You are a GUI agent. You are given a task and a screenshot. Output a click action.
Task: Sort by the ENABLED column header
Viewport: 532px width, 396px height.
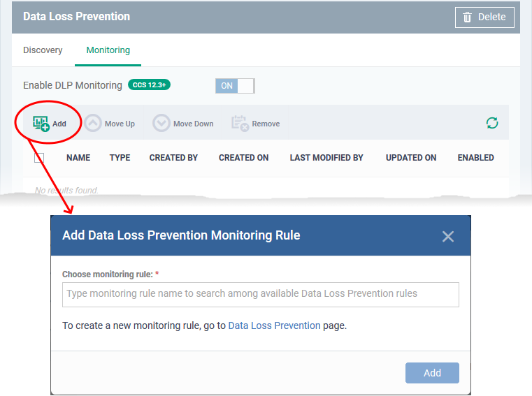475,158
